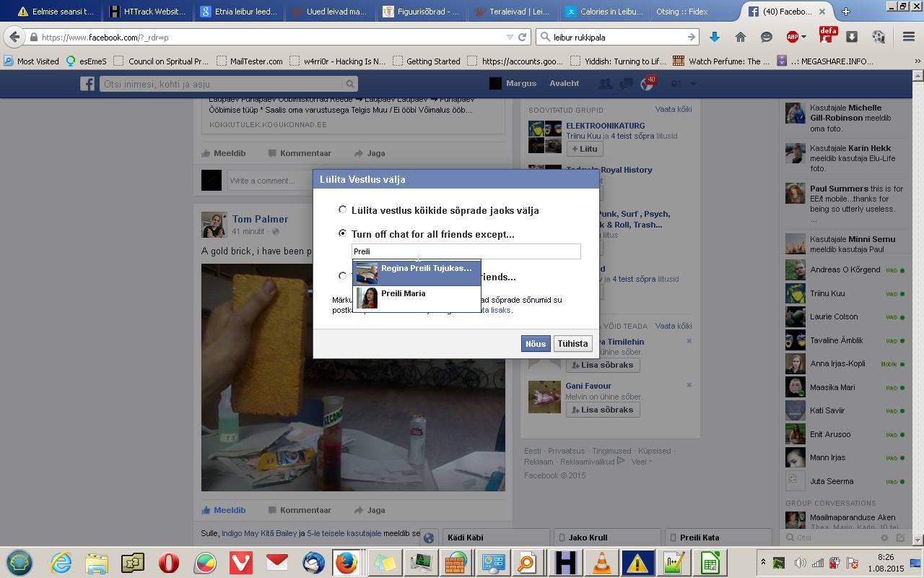This screenshot has height=578, width=924.
Task: Open the Most Visited bookmark folder
Action: point(32,61)
